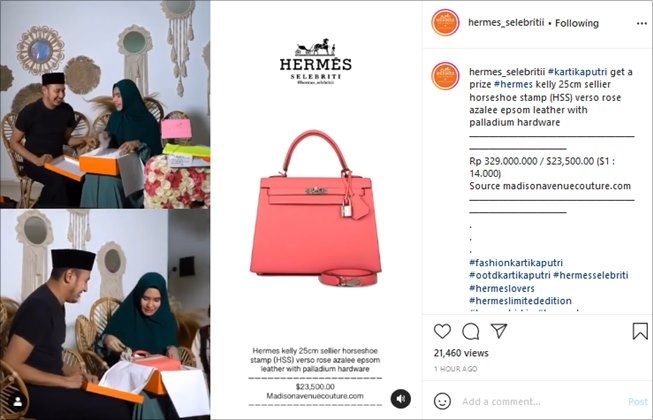The width and height of the screenshot is (653, 420).
Task: Like the post with the heart icon
Action: click(x=442, y=331)
